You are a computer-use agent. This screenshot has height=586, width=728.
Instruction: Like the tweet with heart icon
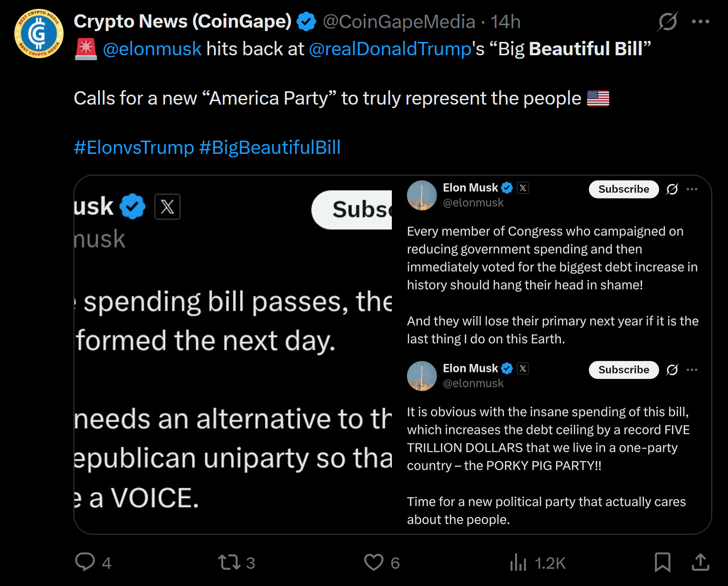(x=374, y=562)
